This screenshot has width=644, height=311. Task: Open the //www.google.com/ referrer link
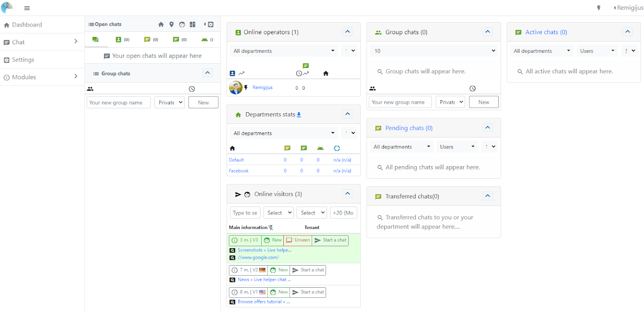(x=258, y=257)
